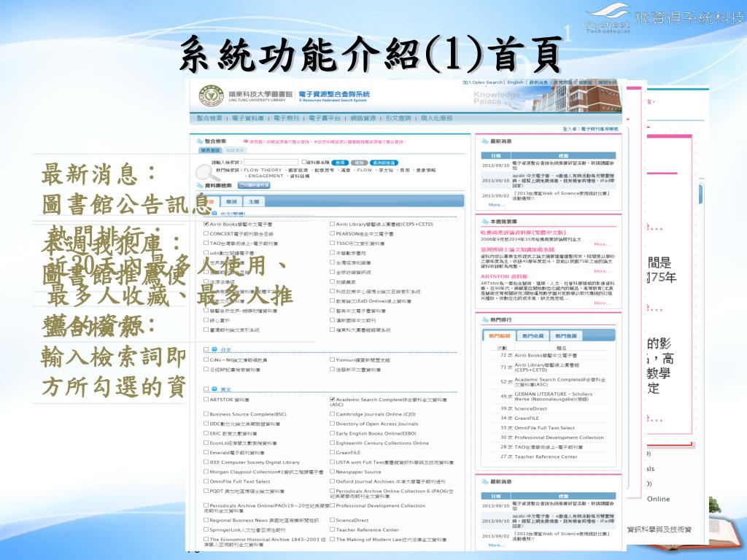
Task: Uncheck Academic Search Complete (ASC) checkbox
Action: [x=332, y=400]
